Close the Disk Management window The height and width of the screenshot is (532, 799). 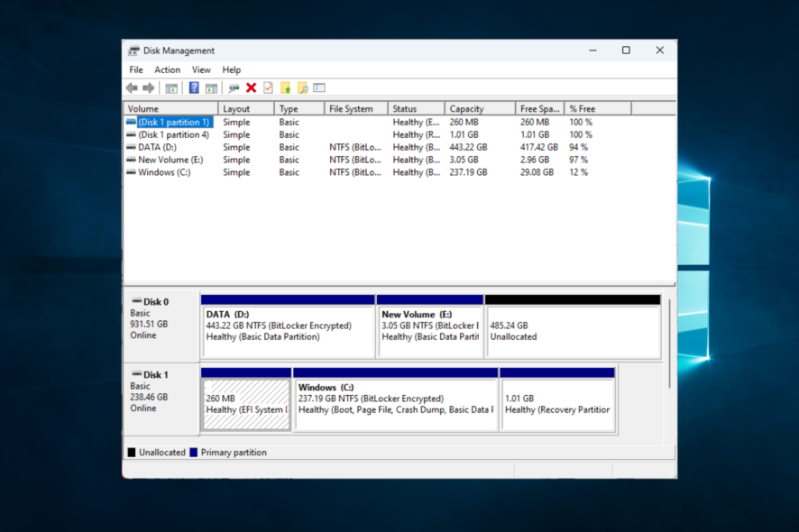660,50
